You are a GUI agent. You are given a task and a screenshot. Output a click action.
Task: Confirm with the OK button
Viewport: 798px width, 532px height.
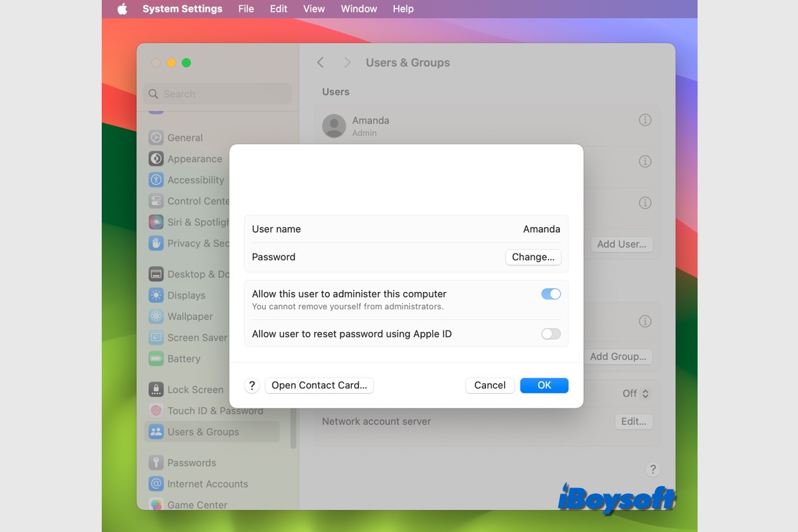(x=544, y=385)
